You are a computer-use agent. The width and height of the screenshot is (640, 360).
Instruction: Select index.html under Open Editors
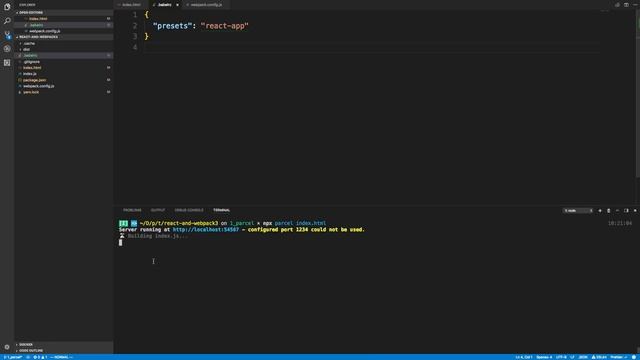pyautogui.click(x=64, y=19)
